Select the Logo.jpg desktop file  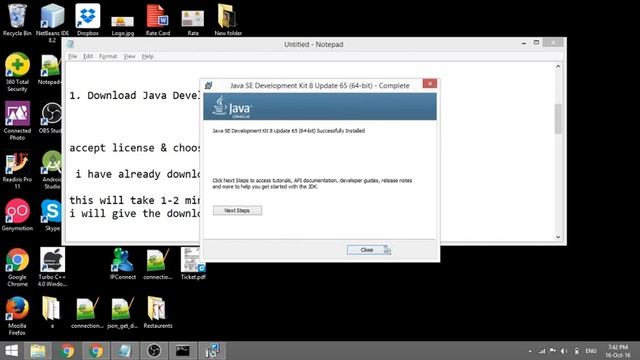coord(122,25)
